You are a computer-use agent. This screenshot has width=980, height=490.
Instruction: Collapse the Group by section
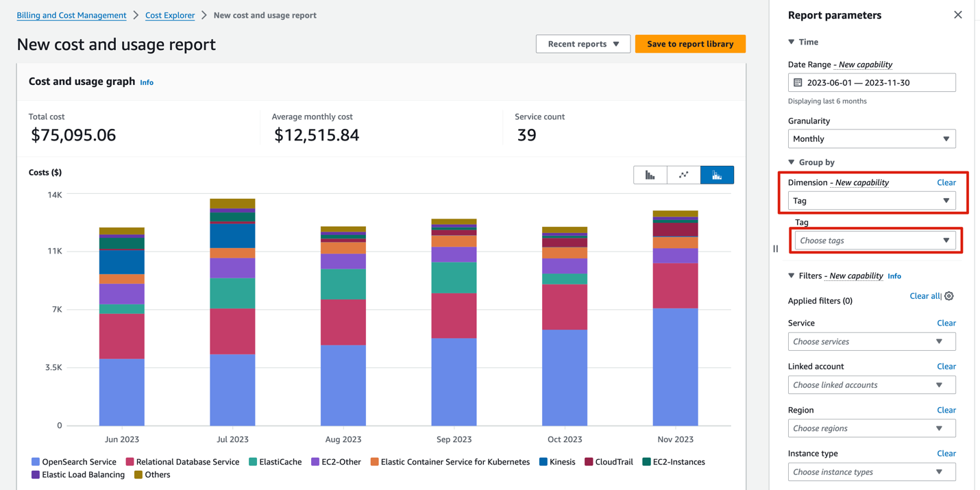pos(792,162)
